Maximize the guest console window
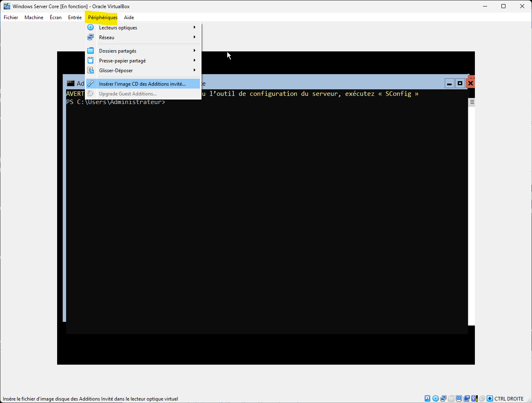This screenshot has height=403, width=532. point(460,84)
